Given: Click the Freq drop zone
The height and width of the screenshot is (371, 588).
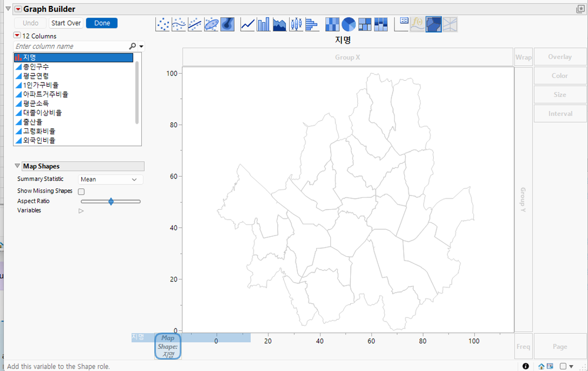Looking at the screenshot, I should 523,347.
